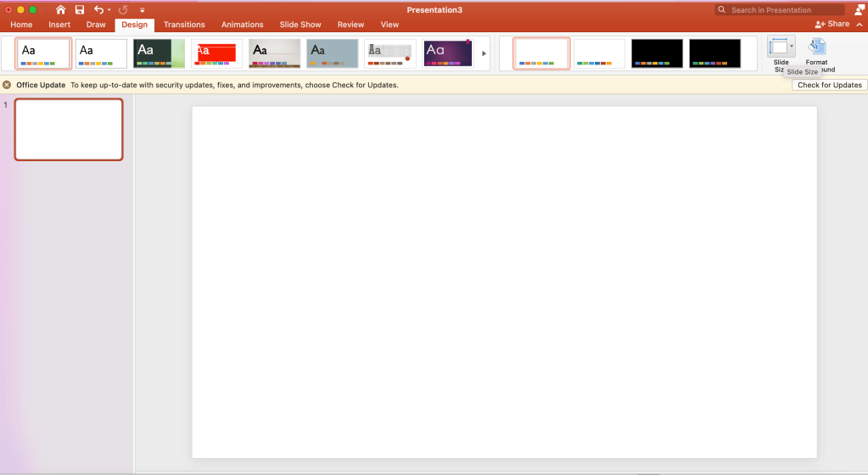Click the Undo arrow icon
Viewport: 868px width, 475px height.
pos(98,9)
